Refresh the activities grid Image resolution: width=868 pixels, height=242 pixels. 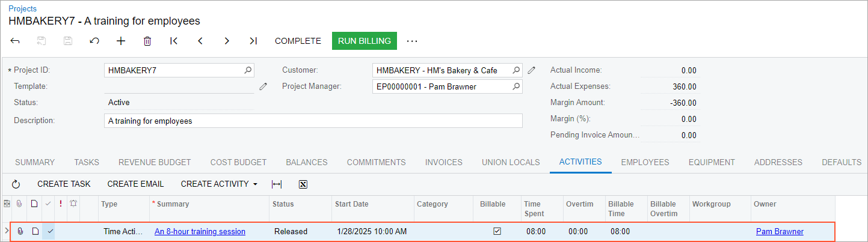tap(16, 184)
